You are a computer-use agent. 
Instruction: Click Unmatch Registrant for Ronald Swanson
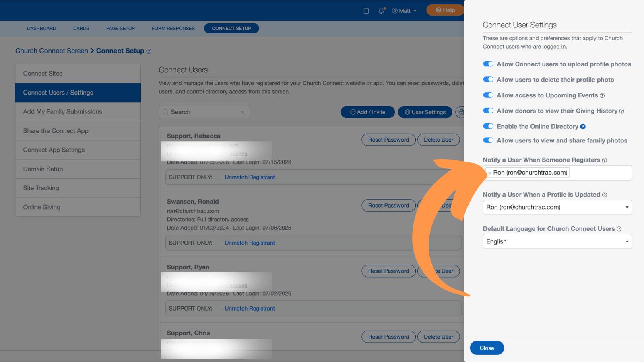250,243
